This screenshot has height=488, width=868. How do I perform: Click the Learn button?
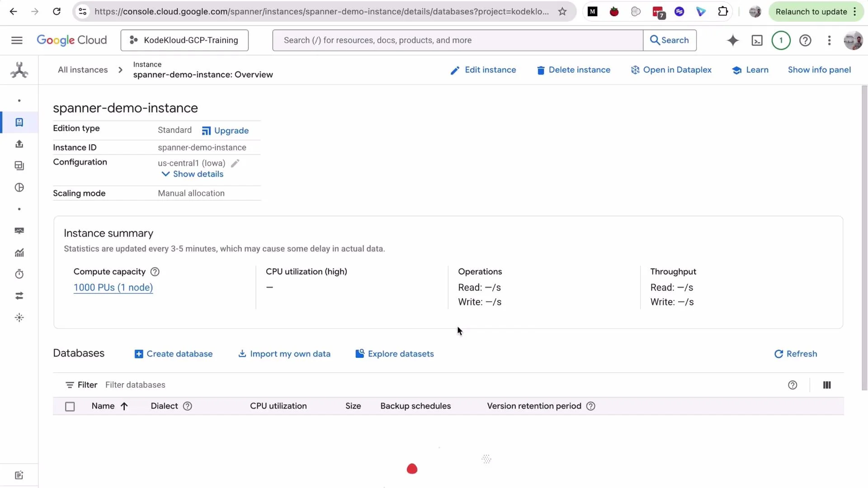click(x=750, y=70)
